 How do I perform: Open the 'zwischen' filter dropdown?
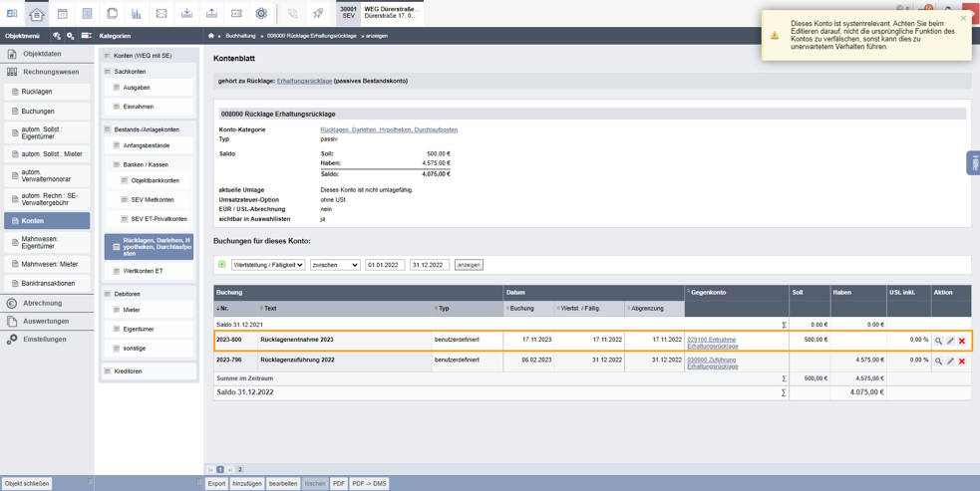coord(335,265)
